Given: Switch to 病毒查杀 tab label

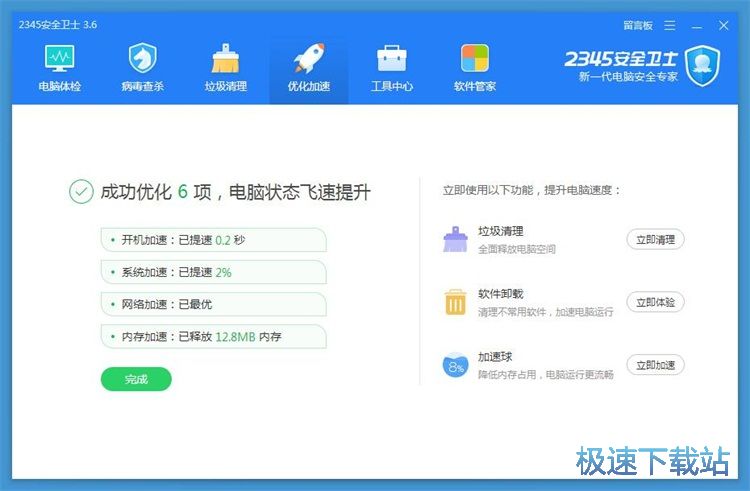Looking at the screenshot, I should pos(143,87).
